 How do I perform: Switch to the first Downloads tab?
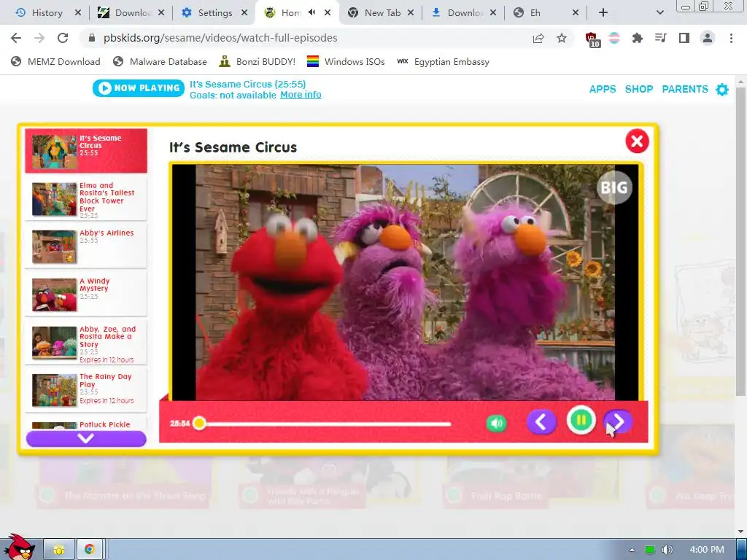click(131, 13)
